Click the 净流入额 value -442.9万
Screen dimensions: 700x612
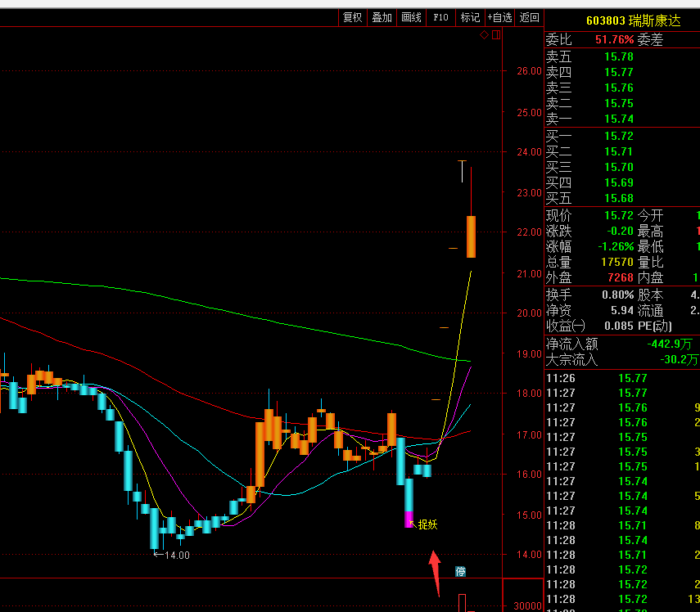[x=670, y=344]
